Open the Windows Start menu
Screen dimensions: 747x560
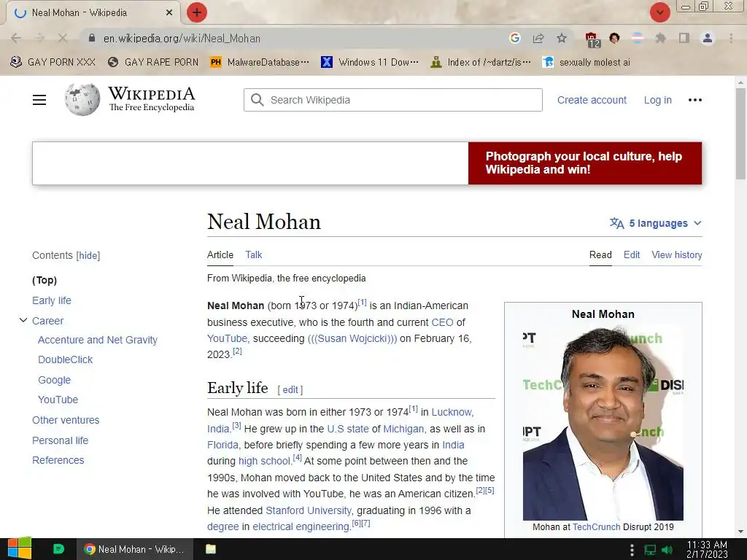tap(20, 549)
